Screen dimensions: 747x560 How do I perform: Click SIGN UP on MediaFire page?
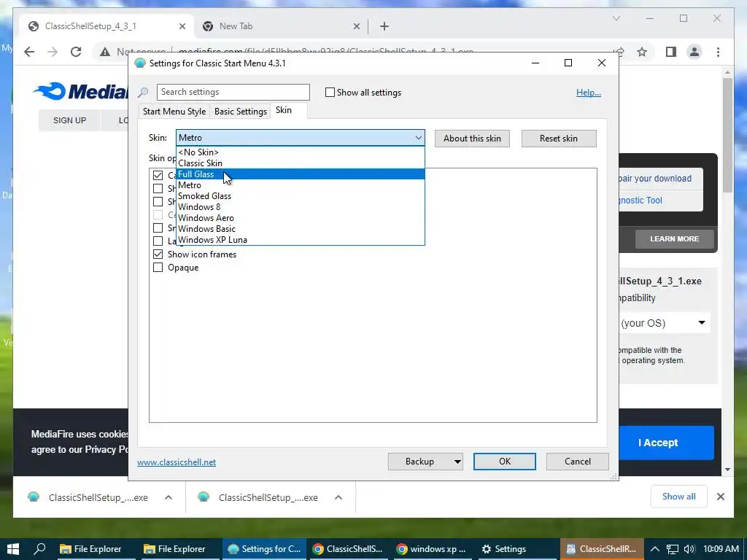coord(69,120)
